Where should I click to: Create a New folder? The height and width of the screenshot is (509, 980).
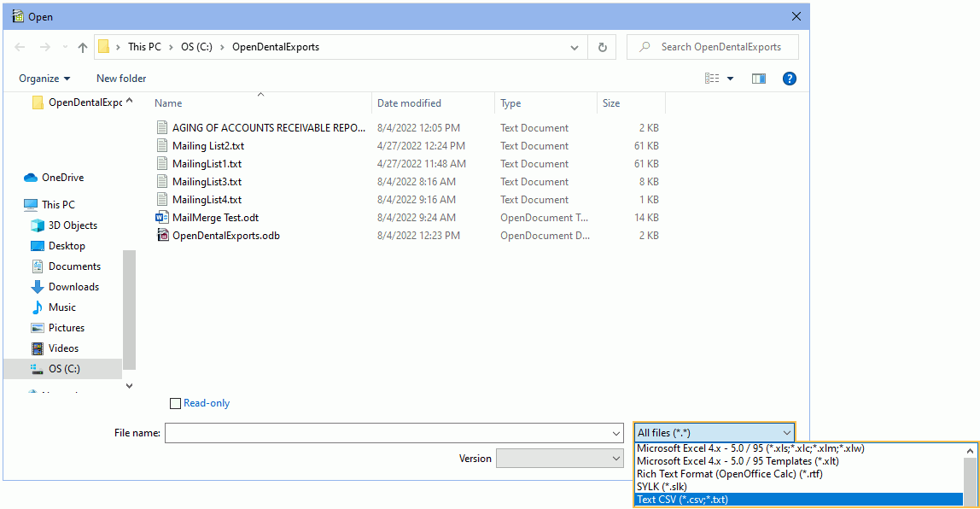point(121,79)
